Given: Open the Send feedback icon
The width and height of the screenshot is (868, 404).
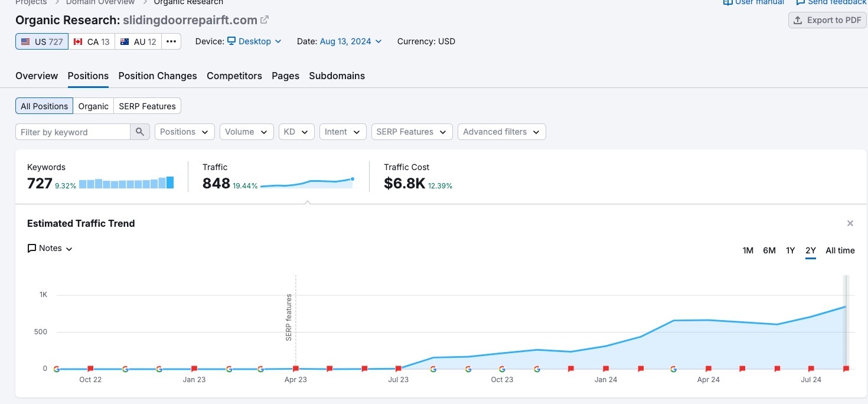Looking at the screenshot, I should (800, 2).
